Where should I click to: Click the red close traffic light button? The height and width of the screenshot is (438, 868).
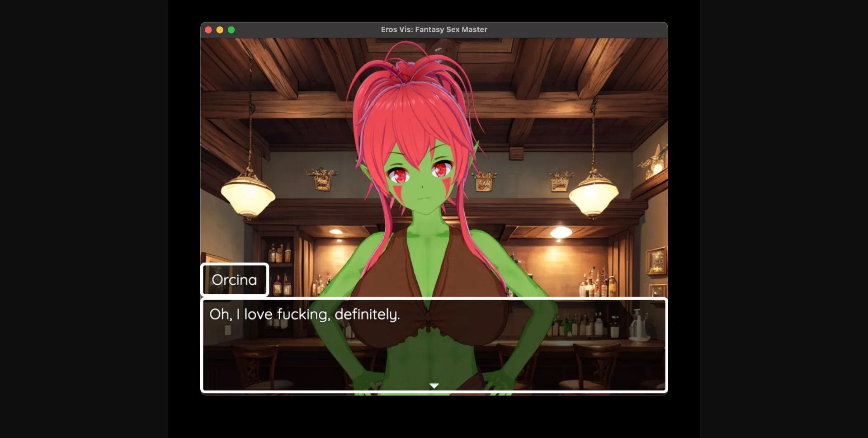(208, 29)
